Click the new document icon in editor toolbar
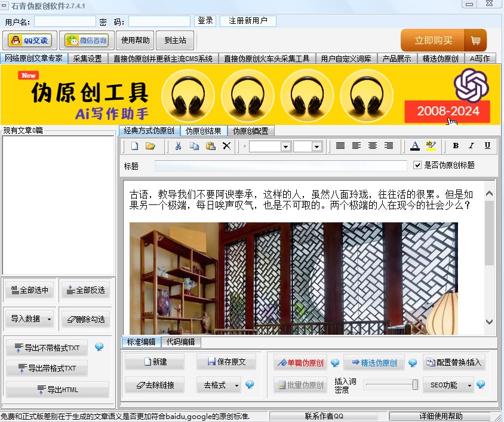 tap(135, 146)
